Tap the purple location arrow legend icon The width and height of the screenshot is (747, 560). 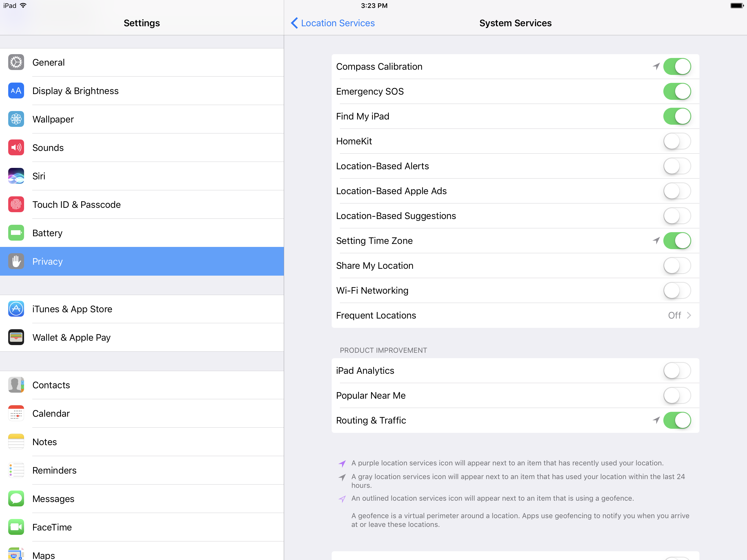342,463
